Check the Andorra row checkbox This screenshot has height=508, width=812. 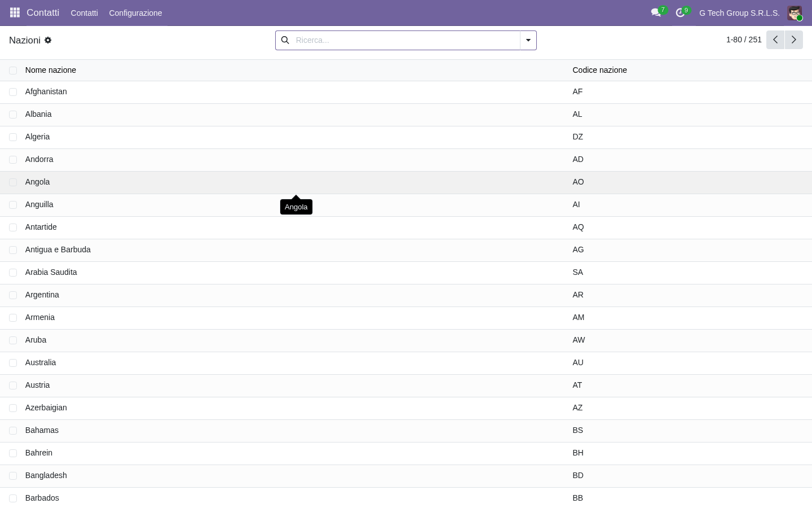coord(13,160)
